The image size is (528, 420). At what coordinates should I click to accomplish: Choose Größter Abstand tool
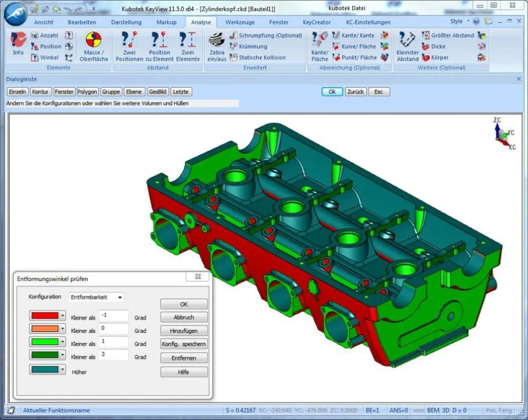(x=448, y=35)
